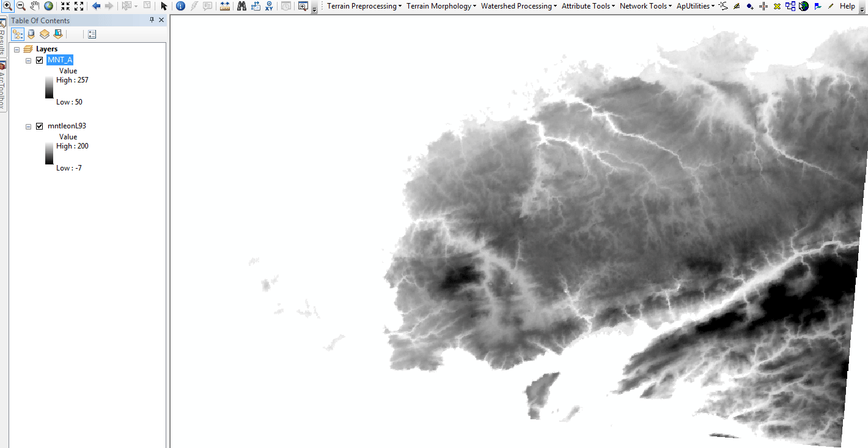Select the Identify tool
The height and width of the screenshot is (448, 868).
click(180, 6)
